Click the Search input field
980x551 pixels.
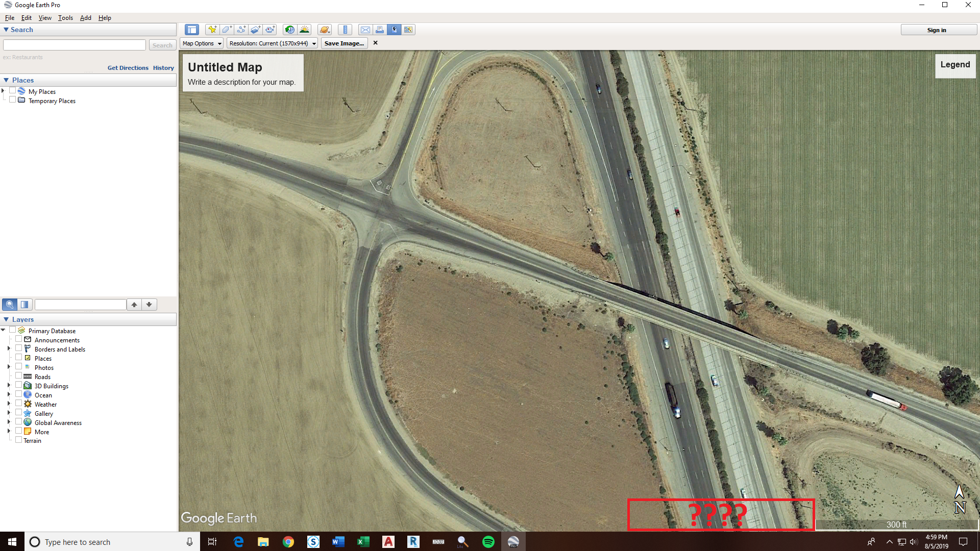(74, 45)
